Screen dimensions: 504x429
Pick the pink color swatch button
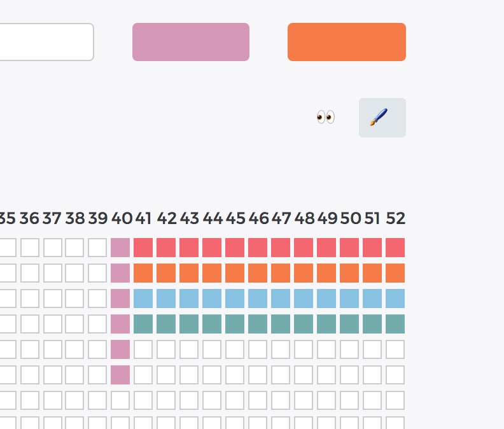point(191,42)
